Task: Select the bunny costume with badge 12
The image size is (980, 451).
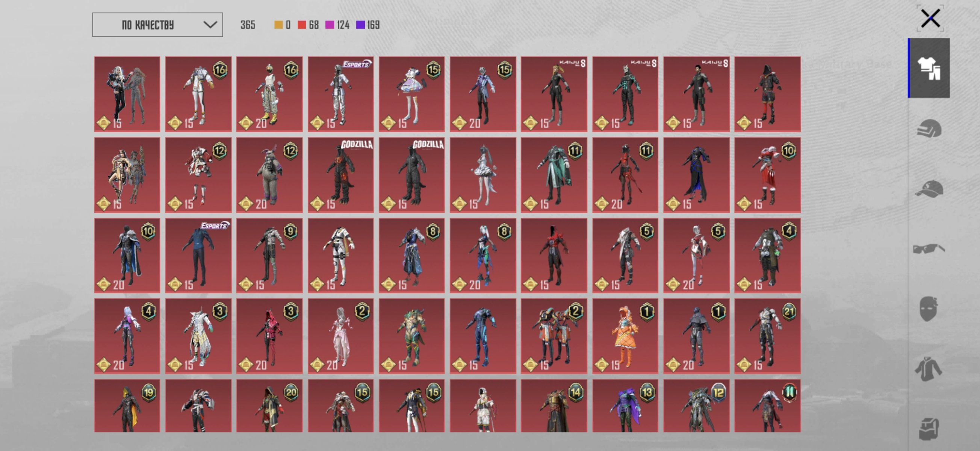Action: [269, 175]
